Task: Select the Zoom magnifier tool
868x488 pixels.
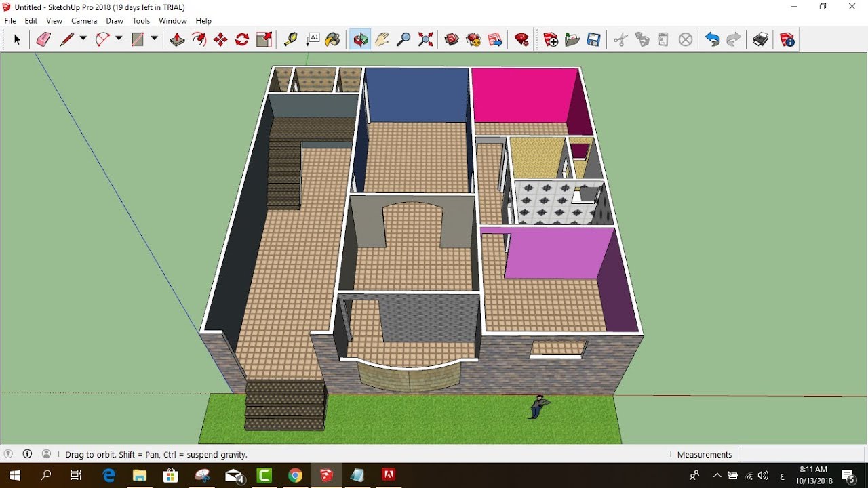Action: [403, 40]
